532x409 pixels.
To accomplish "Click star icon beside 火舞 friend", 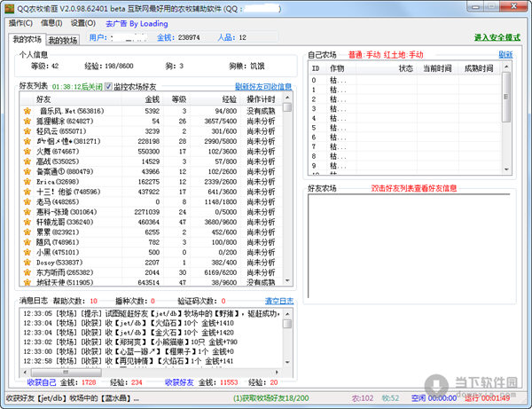I will (x=27, y=152).
